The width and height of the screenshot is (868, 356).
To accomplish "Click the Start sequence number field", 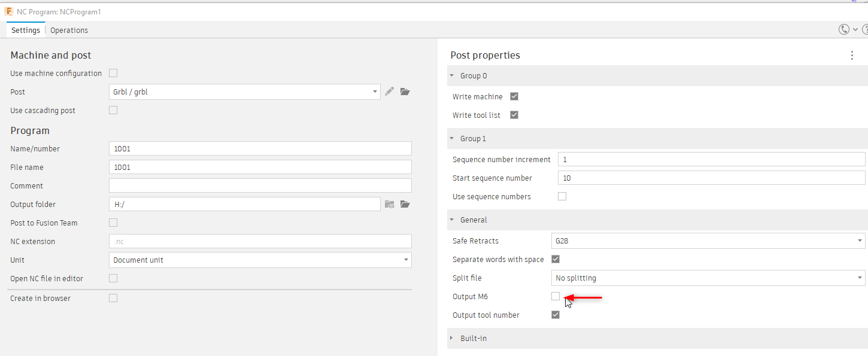I will click(711, 178).
